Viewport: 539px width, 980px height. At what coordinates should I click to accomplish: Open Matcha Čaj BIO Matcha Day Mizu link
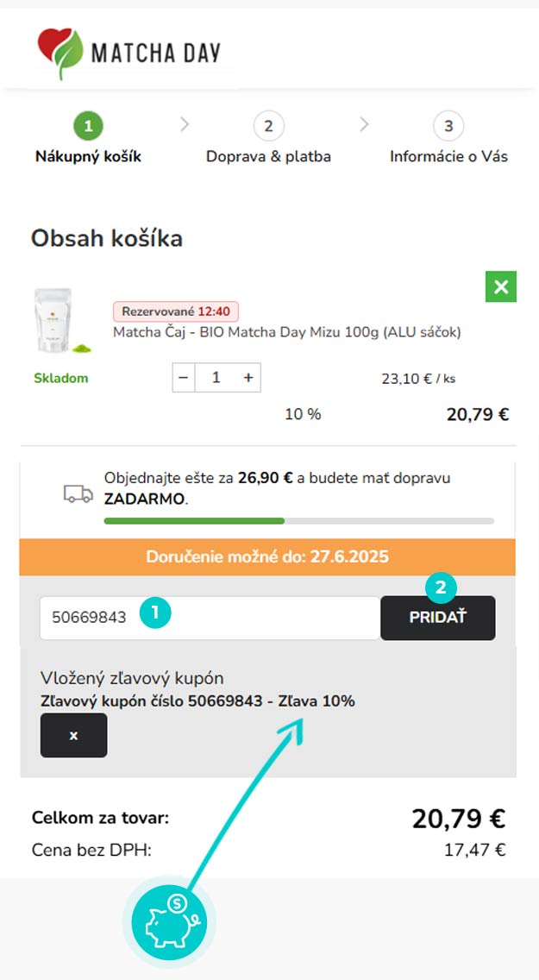pyautogui.click(x=287, y=332)
